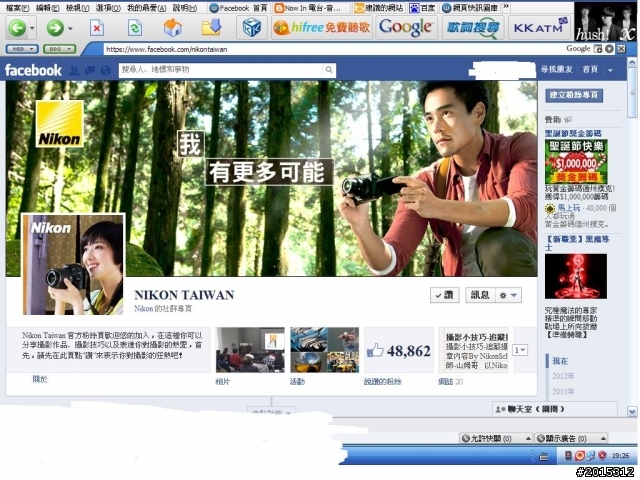This screenshot has width=640, height=480.
Task: Click the browser URL address field
Action: (x=334, y=49)
